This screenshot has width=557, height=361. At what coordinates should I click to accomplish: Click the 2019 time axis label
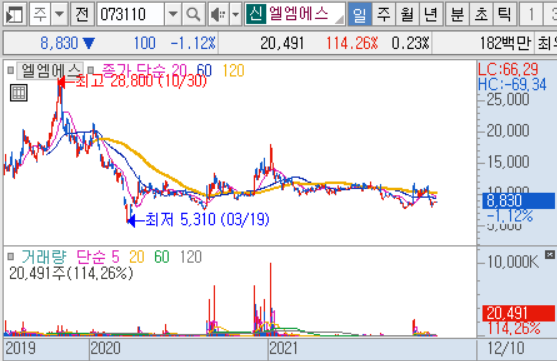pos(20,349)
